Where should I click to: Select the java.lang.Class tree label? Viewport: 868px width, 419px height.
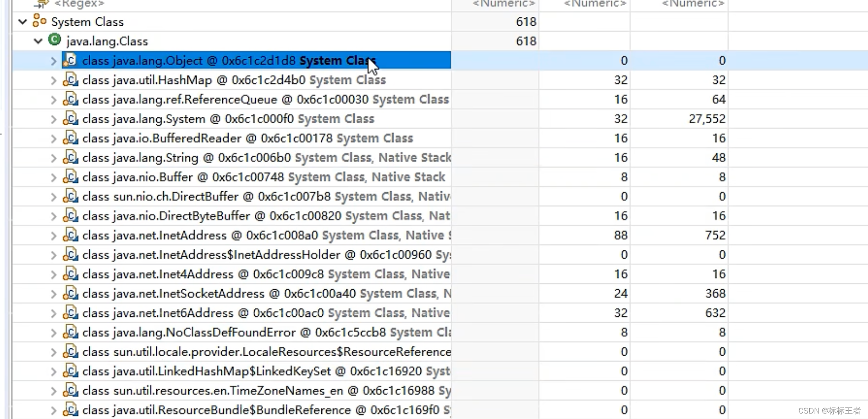(x=107, y=41)
